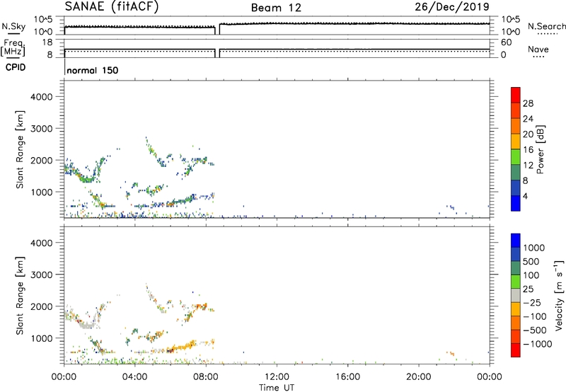Click the SANAE (fitACF) plot title
This screenshot has height=392, width=566.
[112, 6]
